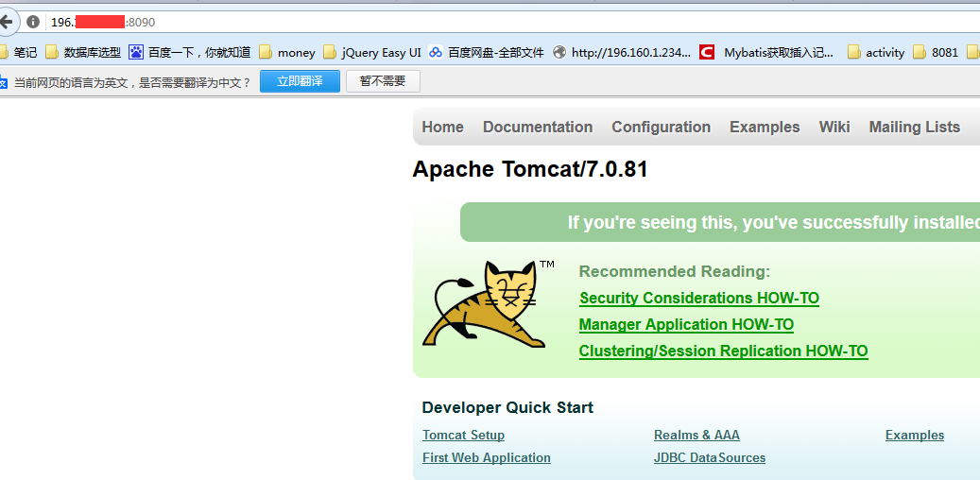Screen dimensions: 980x480
Task: Open the money bookmark folder
Action: pos(287,53)
